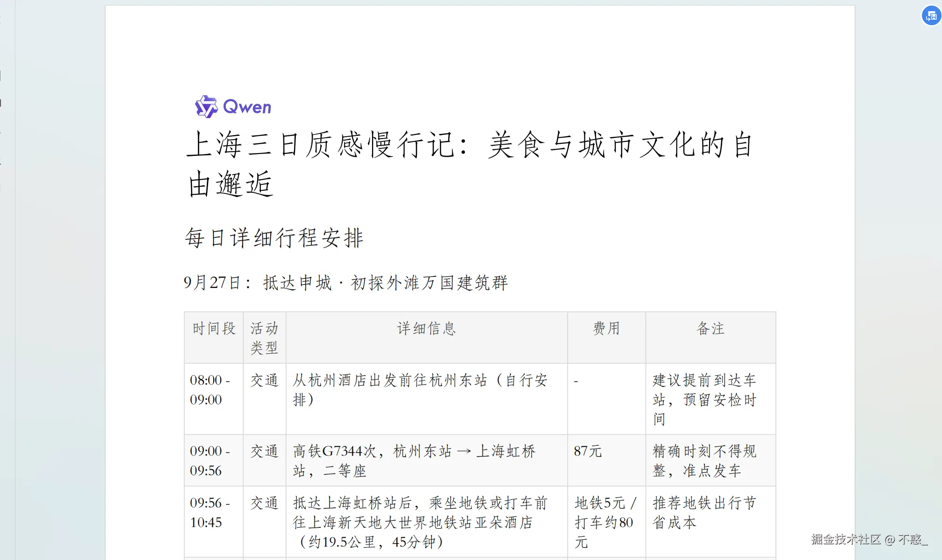This screenshot has height=560, width=942.
Task: Select the 备注 column header
Action: (710, 329)
